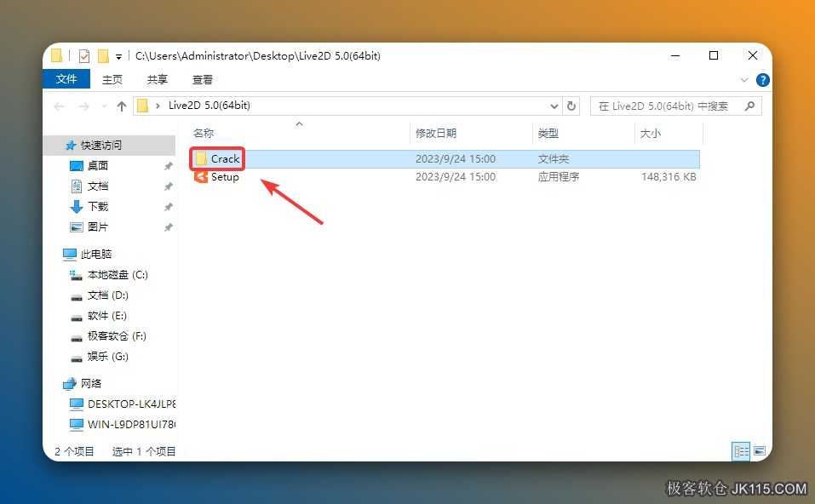Click the Setup application icon

201,177
